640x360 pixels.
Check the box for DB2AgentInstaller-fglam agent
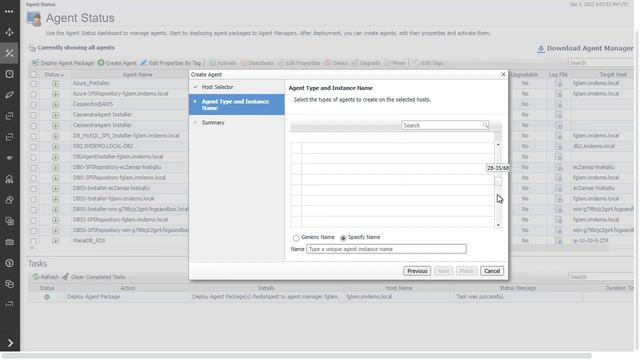pos(33,157)
